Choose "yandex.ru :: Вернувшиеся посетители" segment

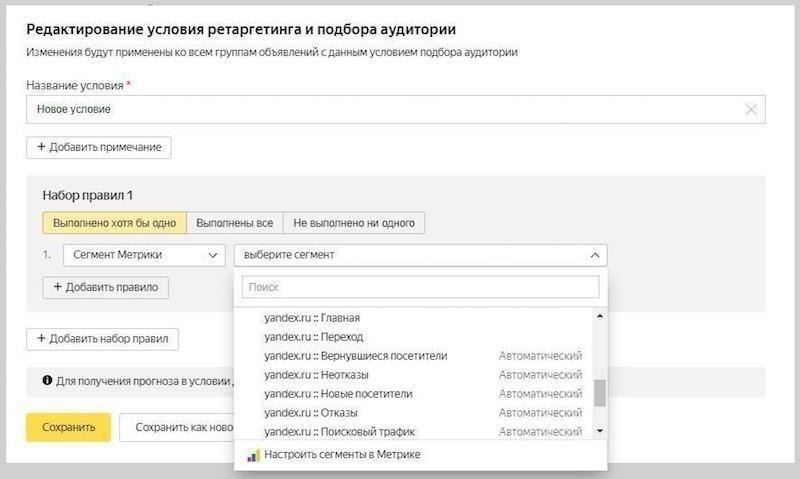pos(355,356)
